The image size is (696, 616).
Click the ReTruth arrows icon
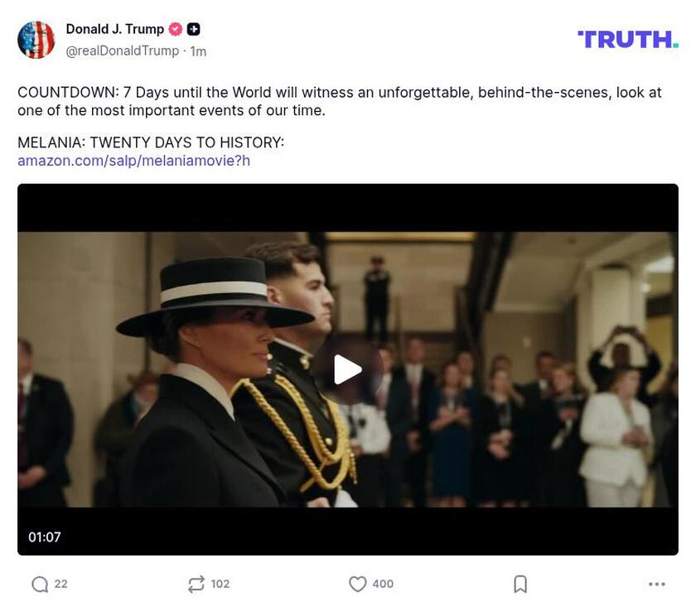196,583
